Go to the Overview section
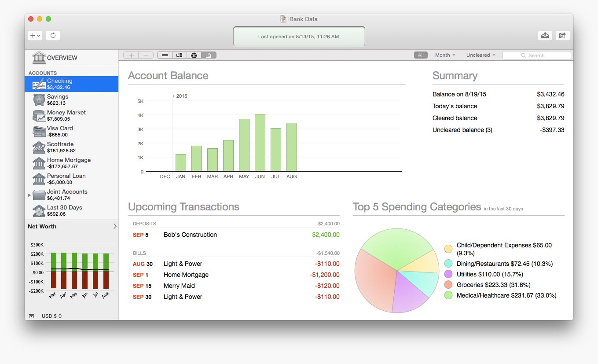 62,58
